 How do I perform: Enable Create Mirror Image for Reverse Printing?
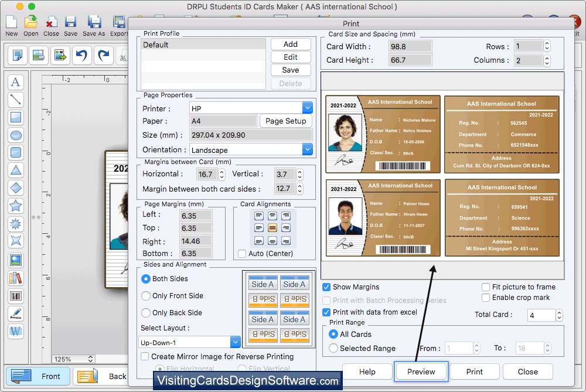pyautogui.click(x=145, y=356)
